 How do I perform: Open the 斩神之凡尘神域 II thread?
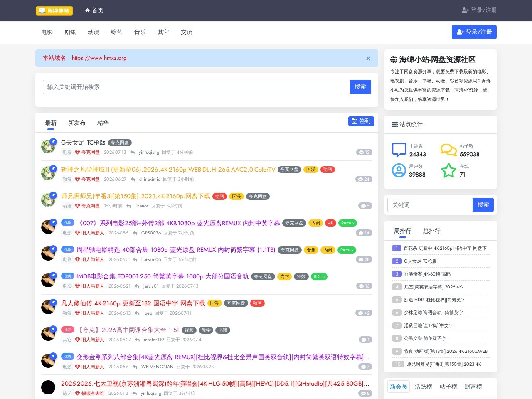pos(168,170)
